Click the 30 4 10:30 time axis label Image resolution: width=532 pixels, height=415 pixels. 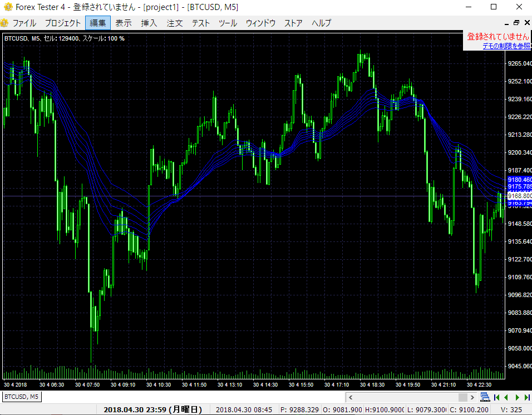click(x=159, y=385)
